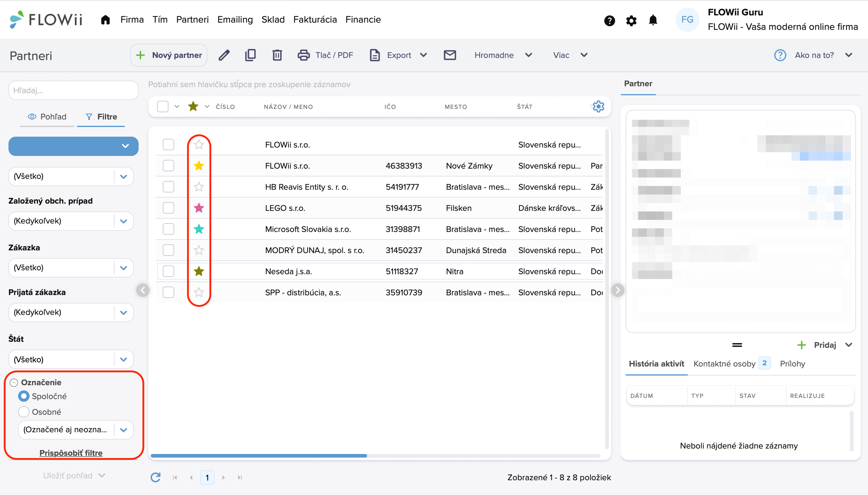Open the blue filter dropdown
This screenshot has height=495, width=868.
click(x=73, y=146)
